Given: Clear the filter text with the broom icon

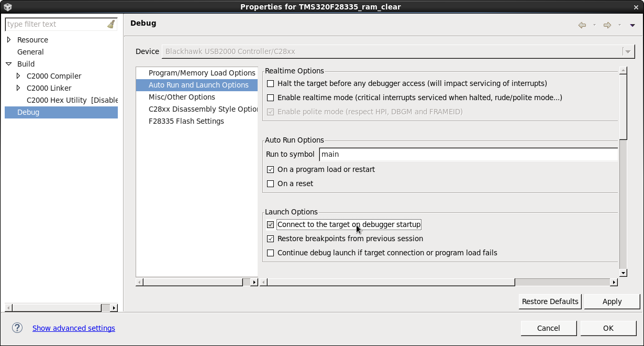Looking at the screenshot, I should coord(110,24).
